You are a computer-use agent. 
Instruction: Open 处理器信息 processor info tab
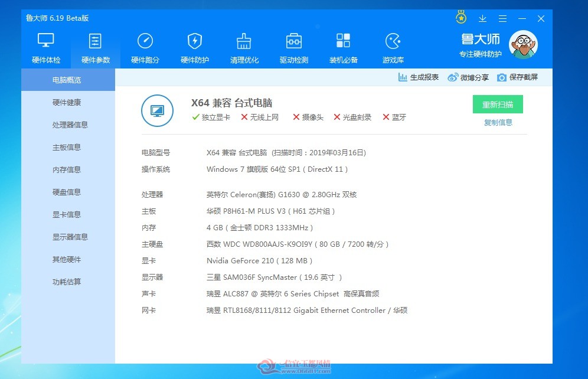(x=68, y=125)
